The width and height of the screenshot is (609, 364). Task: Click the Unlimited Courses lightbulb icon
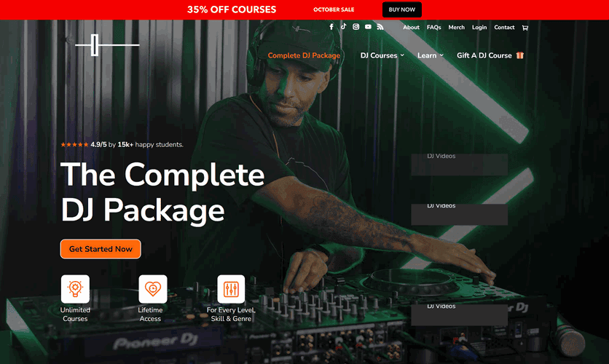click(75, 289)
